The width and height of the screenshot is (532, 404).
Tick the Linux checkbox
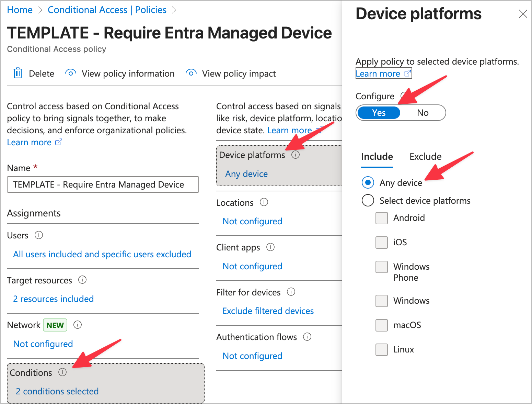click(381, 350)
